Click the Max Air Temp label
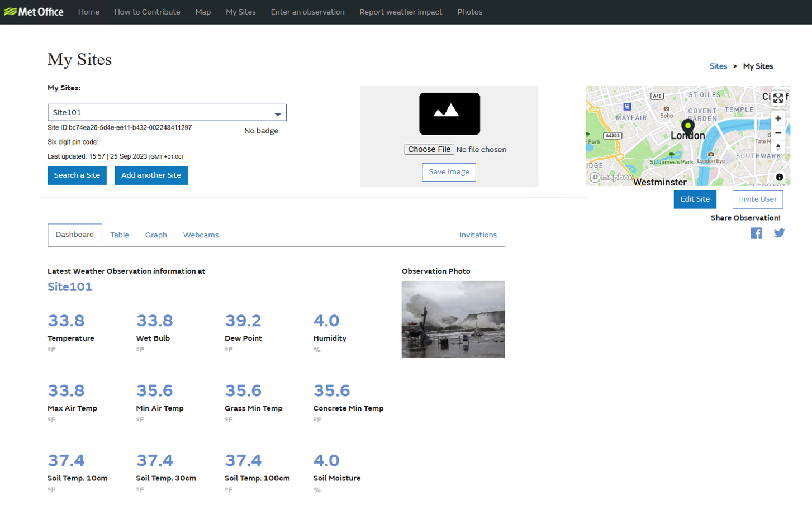Image resolution: width=812 pixels, height=515 pixels. pyautogui.click(x=72, y=408)
